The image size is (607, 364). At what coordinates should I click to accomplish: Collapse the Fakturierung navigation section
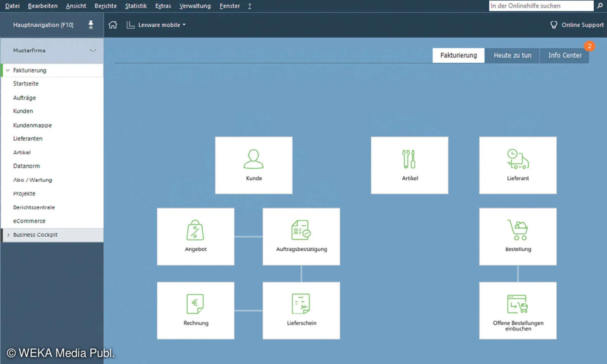(8, 70)
